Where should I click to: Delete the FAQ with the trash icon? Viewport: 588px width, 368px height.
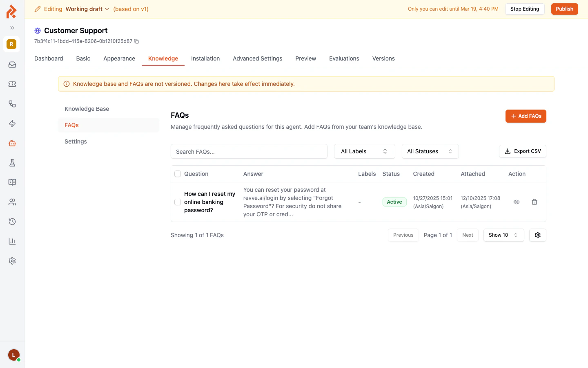click(x=535, y=202)
